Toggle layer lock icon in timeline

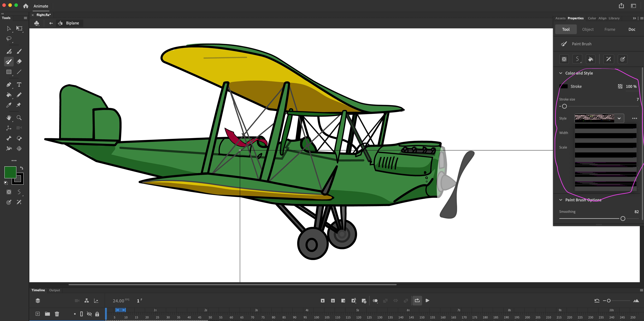(x=97, y=314)
